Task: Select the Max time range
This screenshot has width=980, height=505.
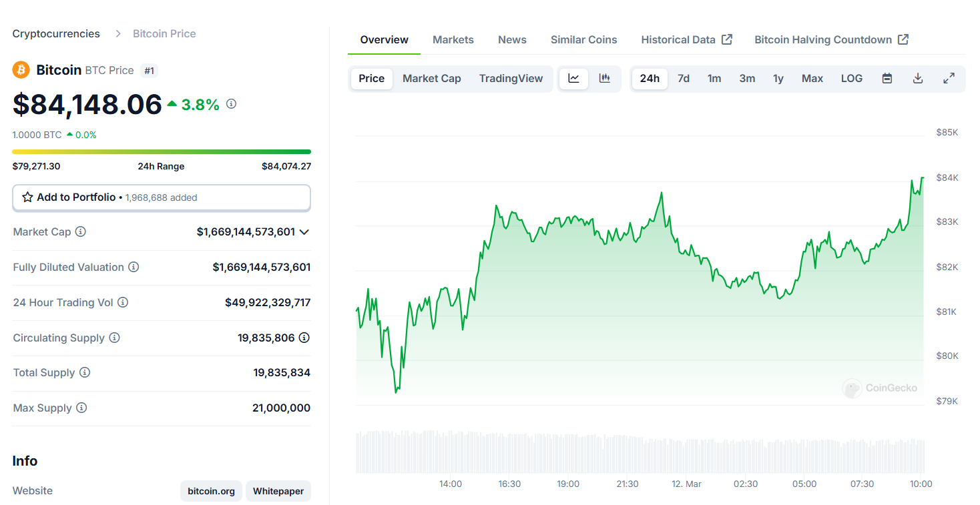Action: click(x=812, y=79)
